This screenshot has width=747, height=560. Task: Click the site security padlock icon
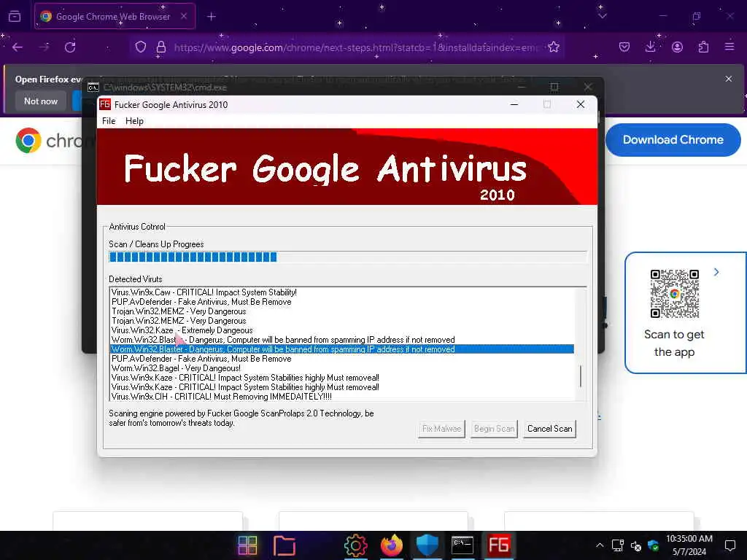(161, 47)
